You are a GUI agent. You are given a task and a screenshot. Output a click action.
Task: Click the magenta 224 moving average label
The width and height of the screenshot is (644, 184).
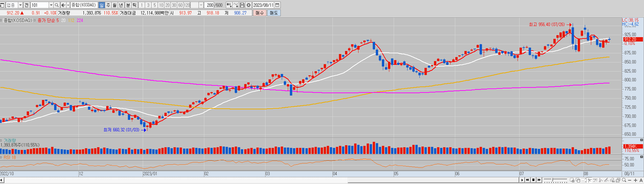[x=80, y=20]
